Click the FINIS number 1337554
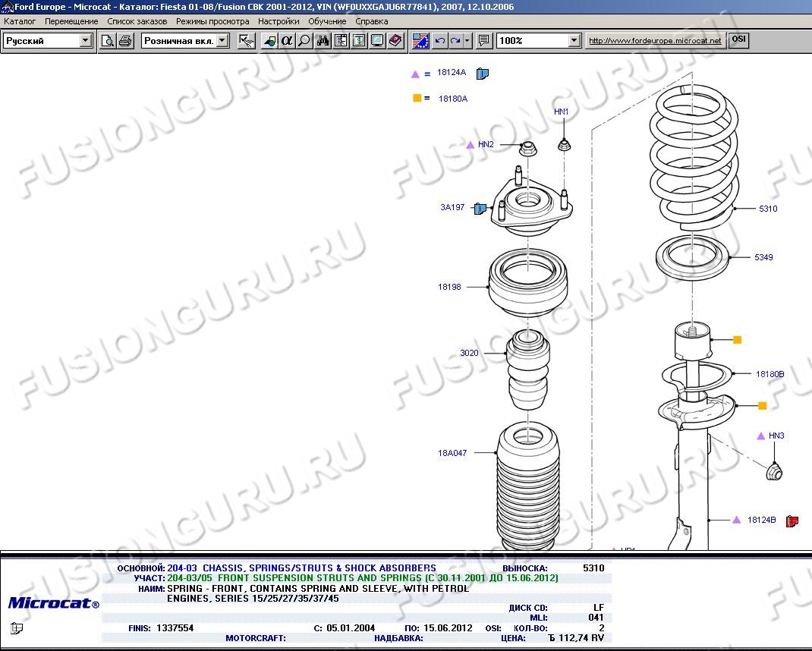Viewport: 812px width, 651px height. point(175,628)
